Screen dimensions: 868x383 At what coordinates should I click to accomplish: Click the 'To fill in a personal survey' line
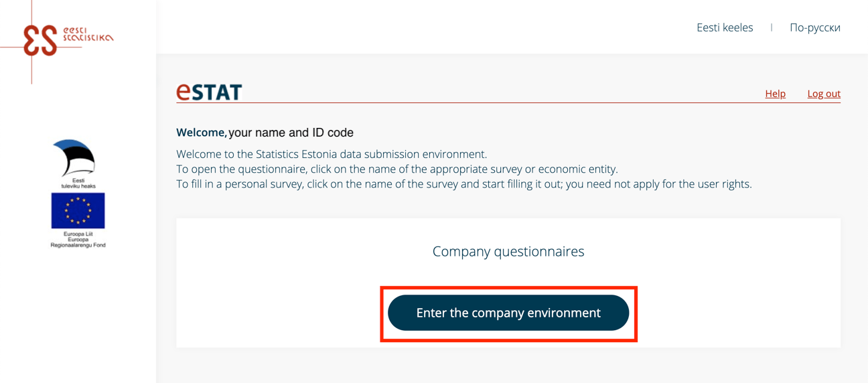[x=463, y=183]
